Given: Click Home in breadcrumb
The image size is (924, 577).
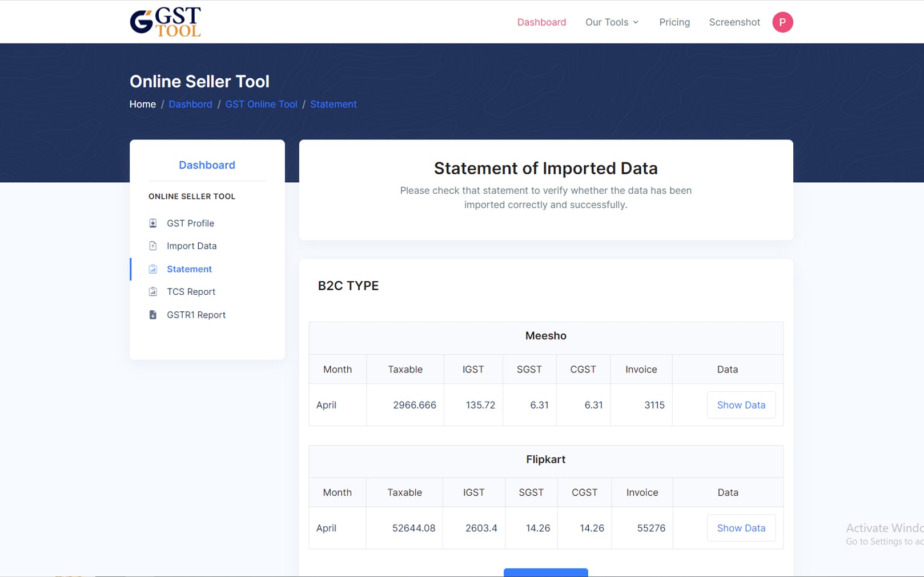Looking at the screenshot, I should click(143, 104).
